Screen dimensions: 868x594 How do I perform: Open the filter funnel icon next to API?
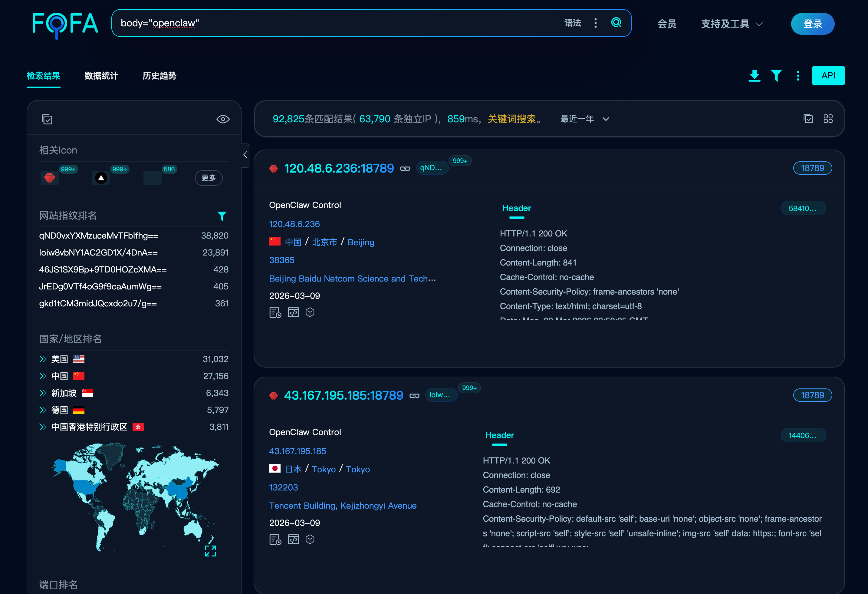pos(776,75)
